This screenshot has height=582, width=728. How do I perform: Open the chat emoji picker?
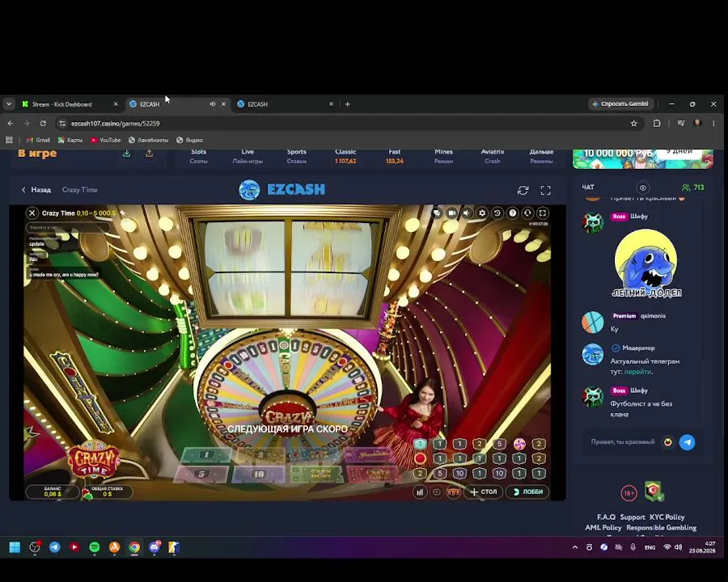[x=667, y=442]
